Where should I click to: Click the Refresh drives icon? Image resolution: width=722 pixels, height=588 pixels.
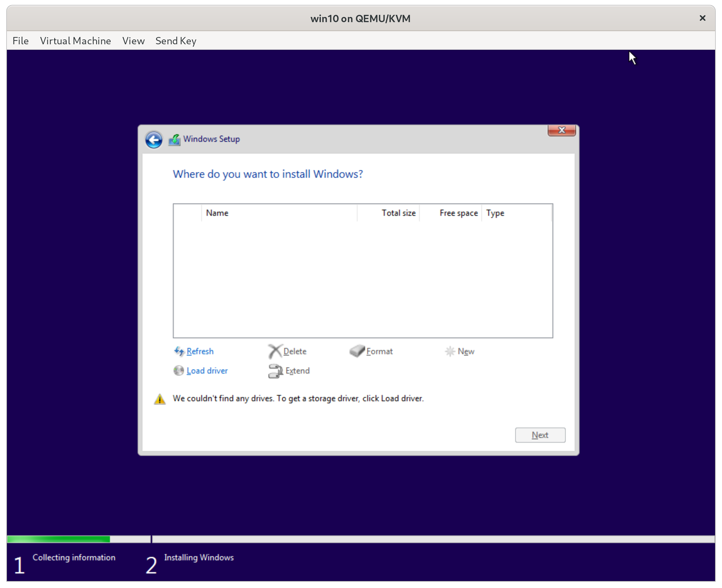pos(179,351)
